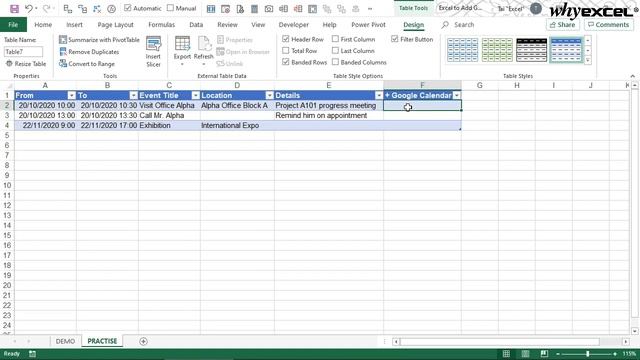Switch to Page Layout view in status bar
This screenshot has width=640, height=360.
click(525, 353)
